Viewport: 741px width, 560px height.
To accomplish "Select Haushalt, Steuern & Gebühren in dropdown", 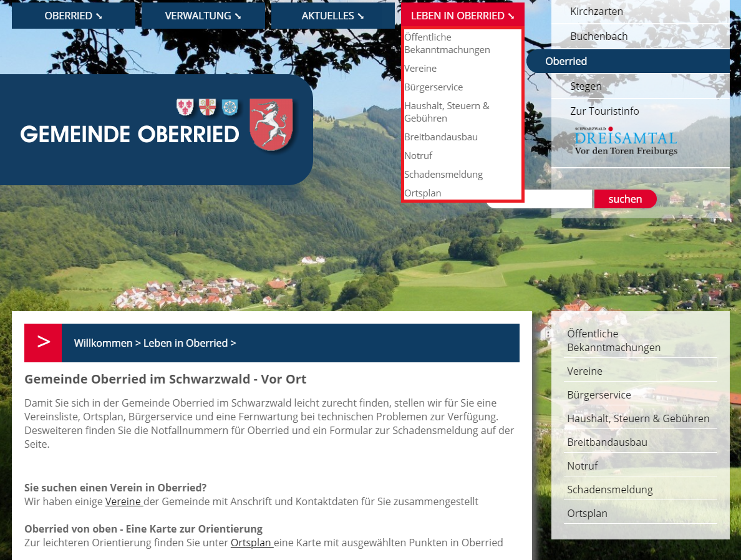I will [x=447, y=112].
